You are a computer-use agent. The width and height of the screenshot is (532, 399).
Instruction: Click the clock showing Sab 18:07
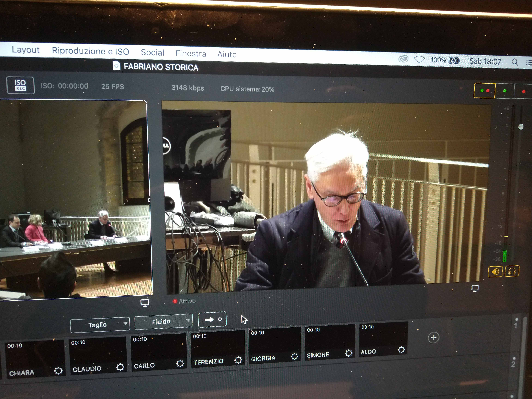point(485,62)
